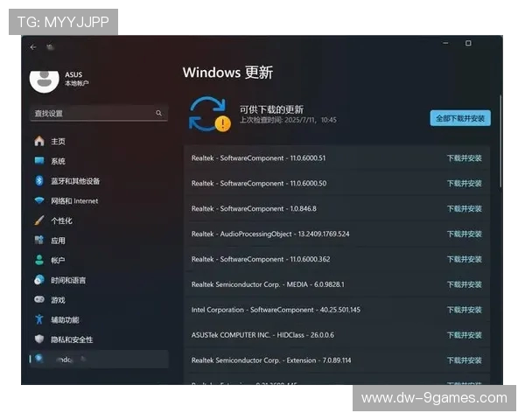Viewport: 525px width, 420px height.
Task: Click the large blue update sync icon
Action: coord(210,115)
